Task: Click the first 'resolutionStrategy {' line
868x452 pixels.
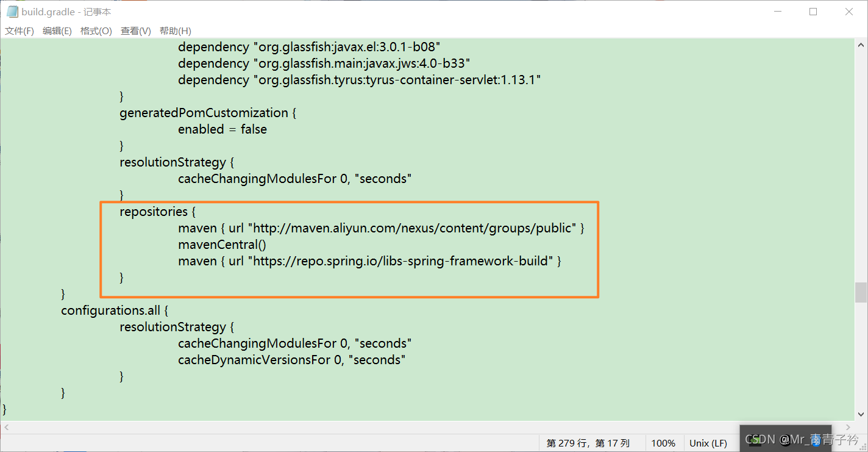Action: [x=176, y=162]
